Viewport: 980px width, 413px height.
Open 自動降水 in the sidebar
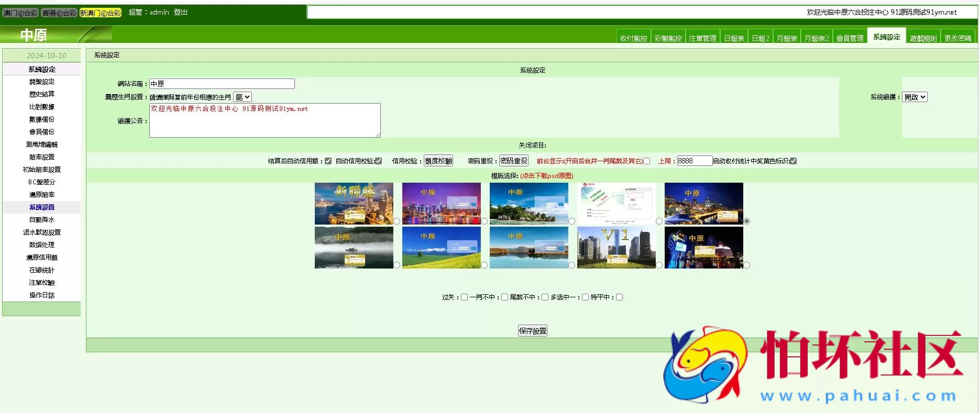(x=42, y=220)
